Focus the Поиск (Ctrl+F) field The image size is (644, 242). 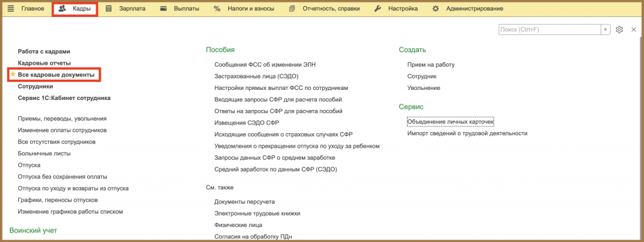550,30
